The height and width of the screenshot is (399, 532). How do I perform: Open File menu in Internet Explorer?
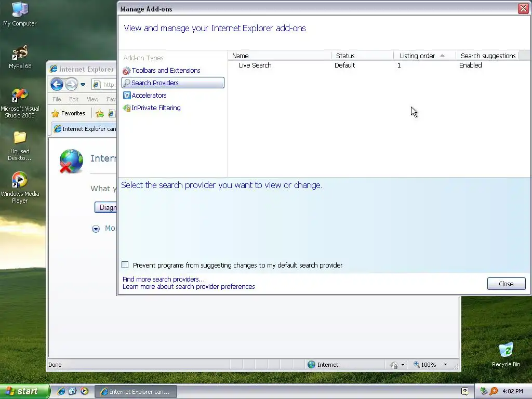[x=57, y=99]
